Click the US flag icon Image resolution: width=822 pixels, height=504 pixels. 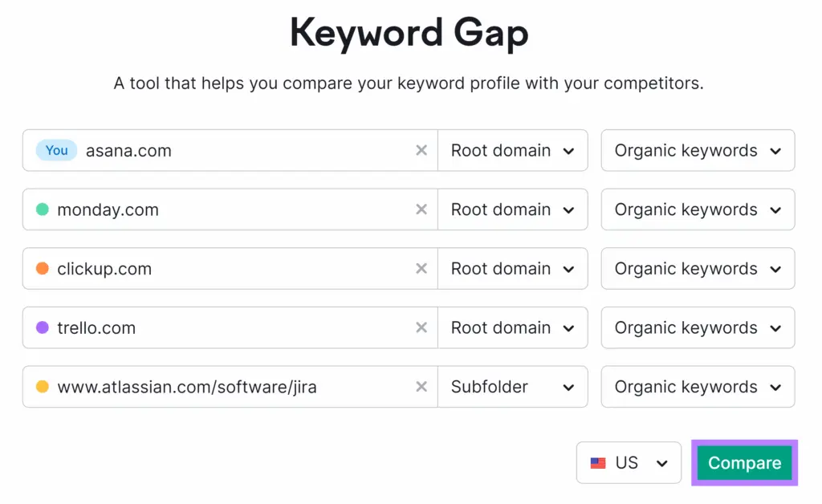598,463
